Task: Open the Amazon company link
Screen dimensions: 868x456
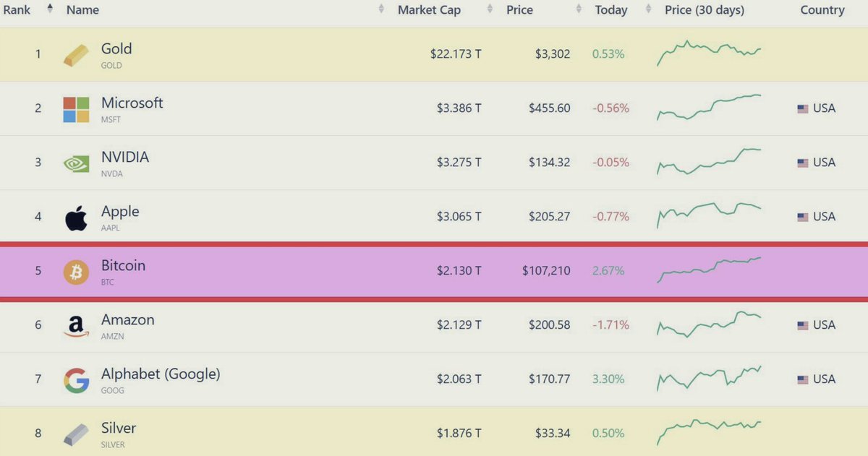Action: point(128,319)
